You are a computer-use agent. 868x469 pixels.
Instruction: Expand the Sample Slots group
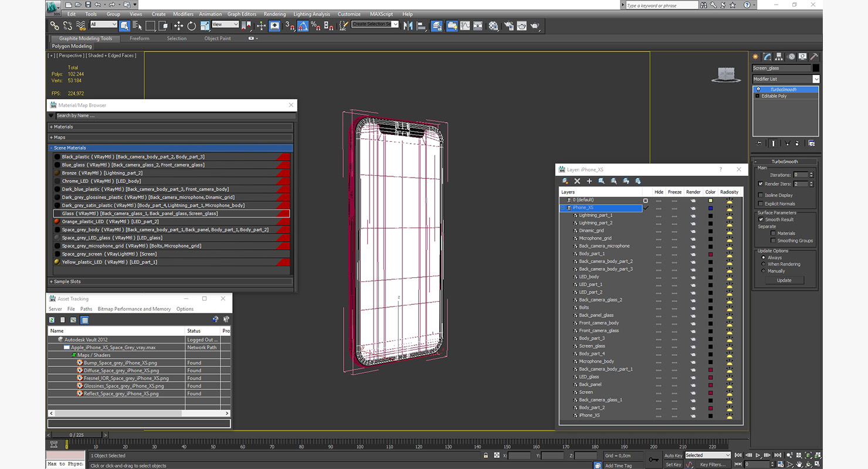[171, 281]
